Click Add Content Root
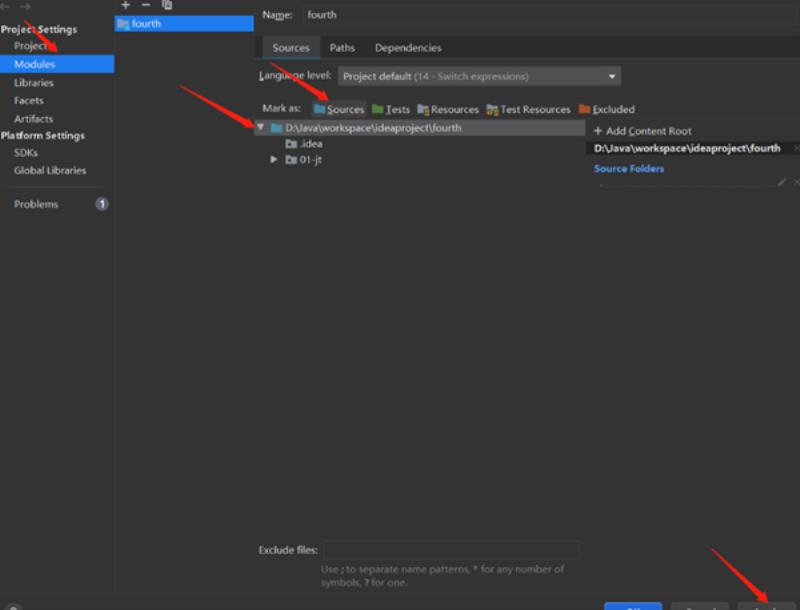The image size is (800, 610). click(643, 131)
